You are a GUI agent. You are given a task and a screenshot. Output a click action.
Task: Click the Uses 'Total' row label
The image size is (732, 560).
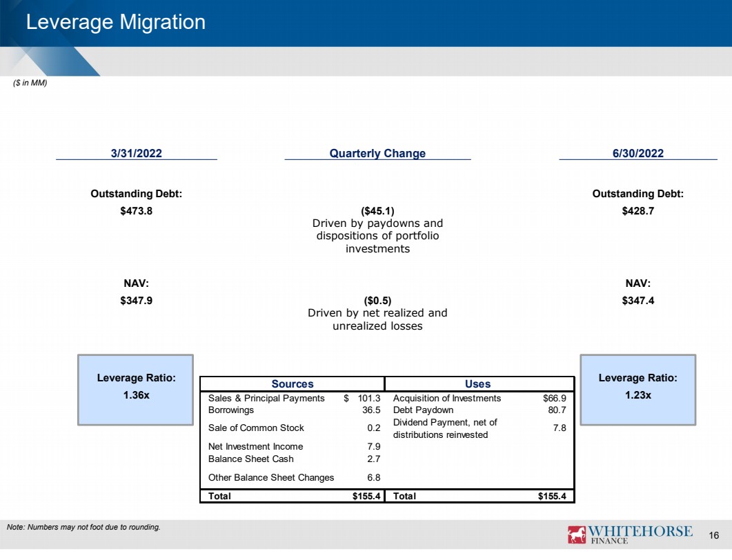tap(404, 496)
